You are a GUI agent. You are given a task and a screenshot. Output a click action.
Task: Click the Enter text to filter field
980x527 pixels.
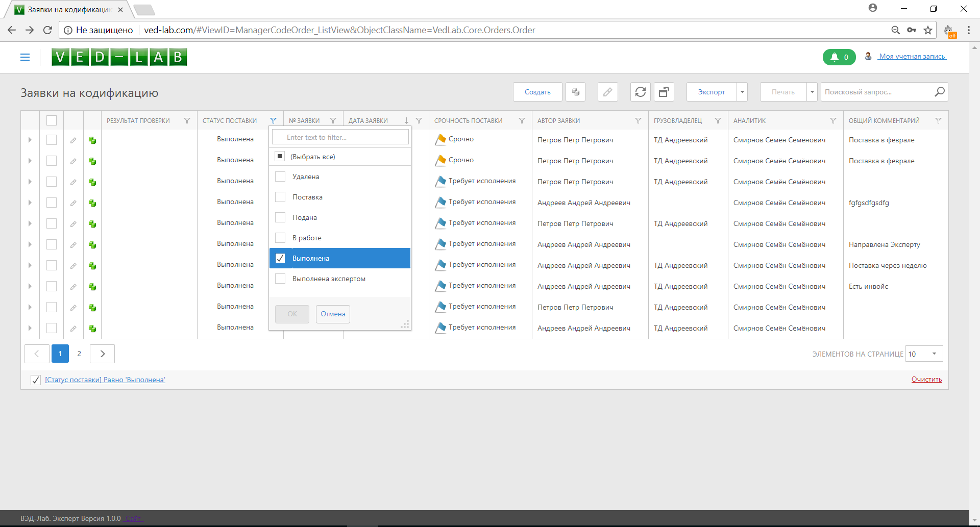click(340, 137)
